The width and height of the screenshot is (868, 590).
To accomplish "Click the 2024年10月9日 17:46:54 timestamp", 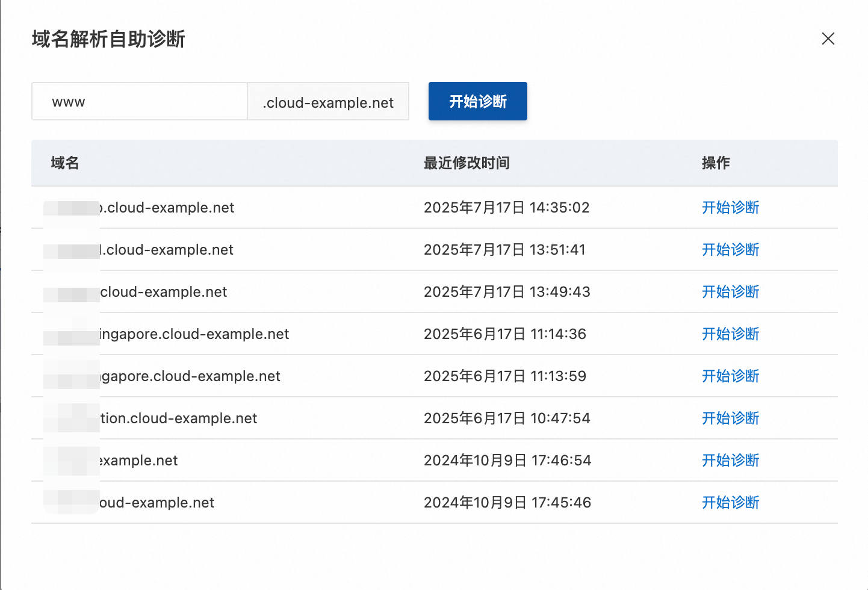I will pos(507,461).
